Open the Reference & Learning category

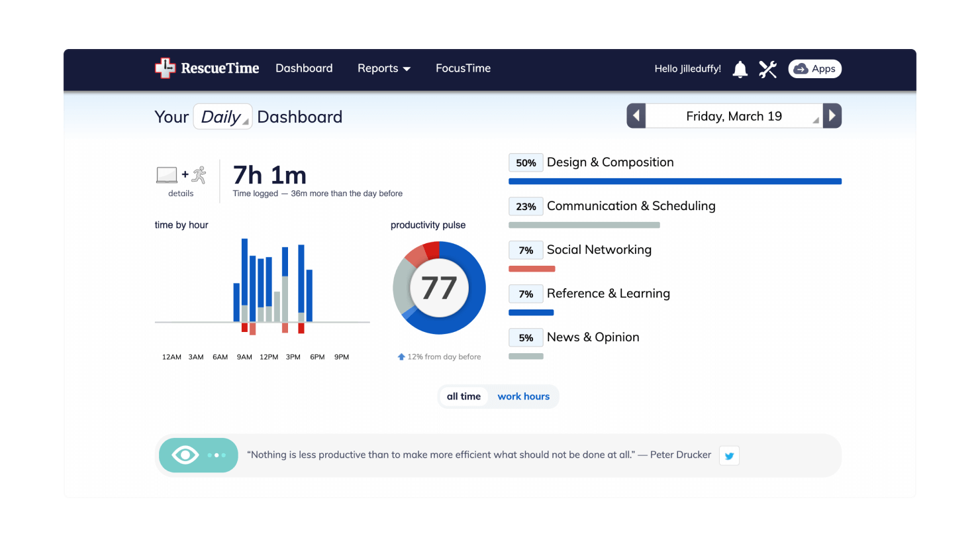tap(609, 294)
